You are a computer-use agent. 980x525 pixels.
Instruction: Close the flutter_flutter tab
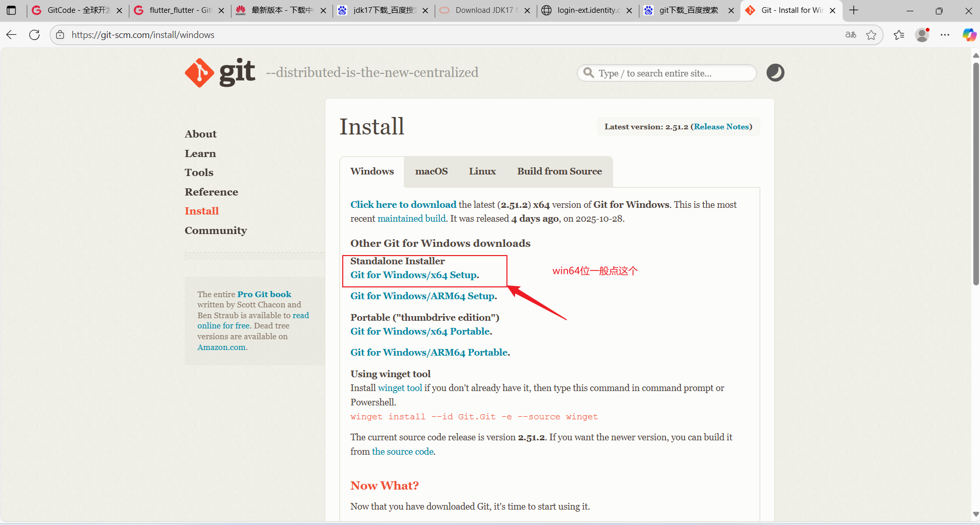[x=221, y=10]
